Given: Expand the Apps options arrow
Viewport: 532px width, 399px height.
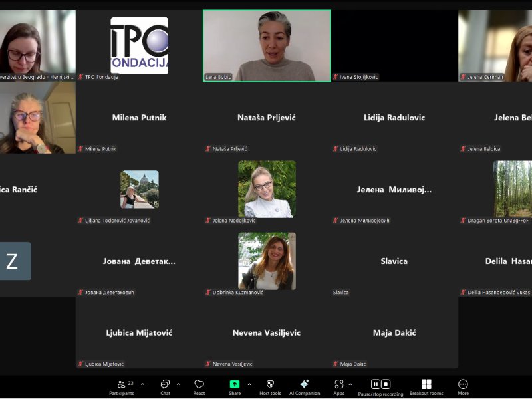Looking at the screenshot, I should point(350,384).
